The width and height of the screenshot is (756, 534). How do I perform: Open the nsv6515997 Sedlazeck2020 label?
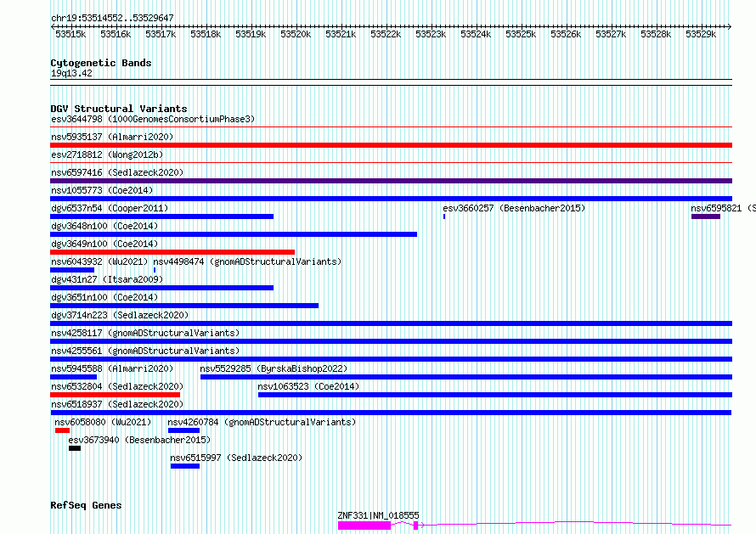pos(236,458)
